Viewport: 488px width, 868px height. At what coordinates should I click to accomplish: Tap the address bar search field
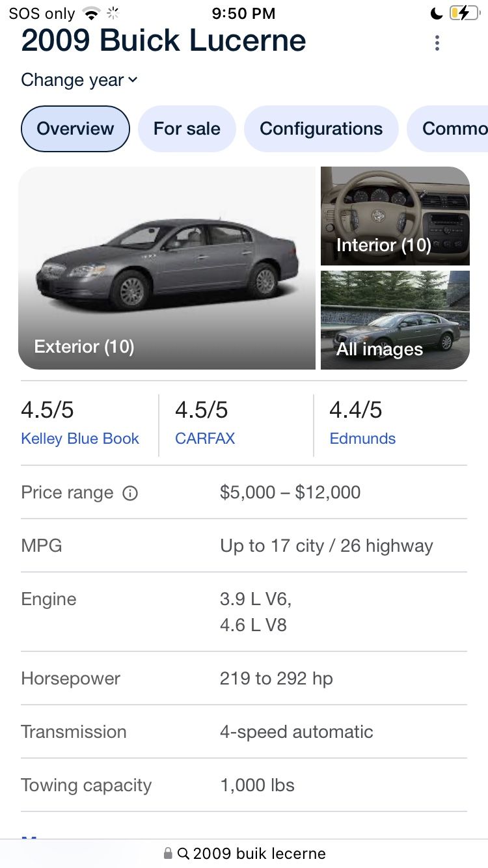tap(259, 853)
